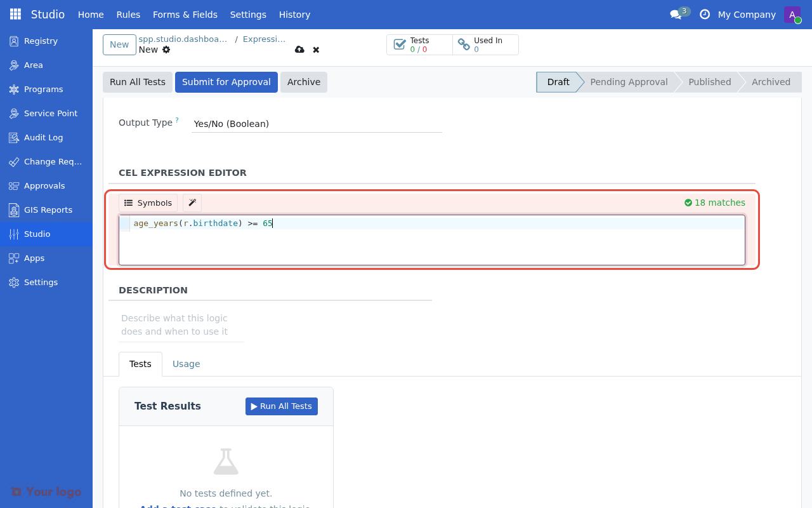Click the magic wand formatter icon

click(x=192, y=203)
